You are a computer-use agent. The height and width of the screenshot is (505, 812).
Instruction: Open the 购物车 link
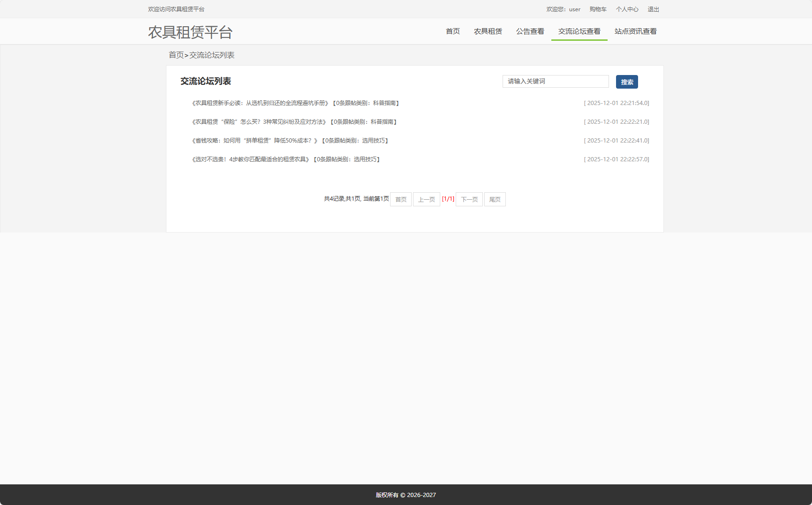tap(598, 9)
